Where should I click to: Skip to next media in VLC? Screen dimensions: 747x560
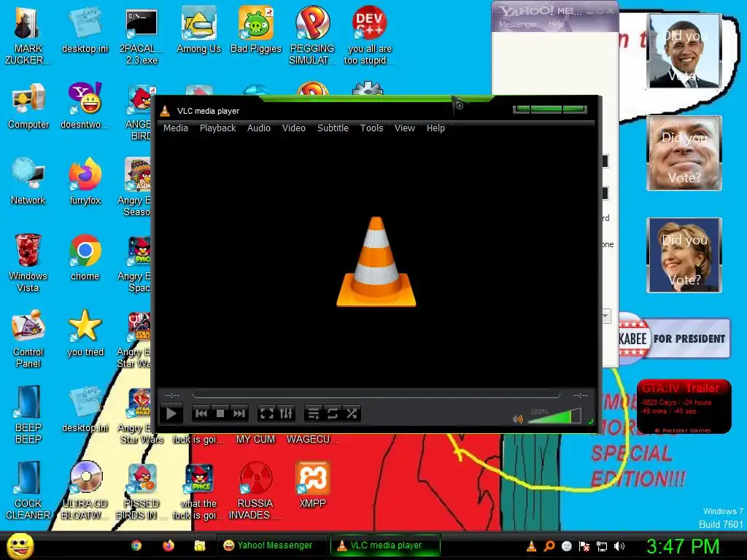(239, 413)
